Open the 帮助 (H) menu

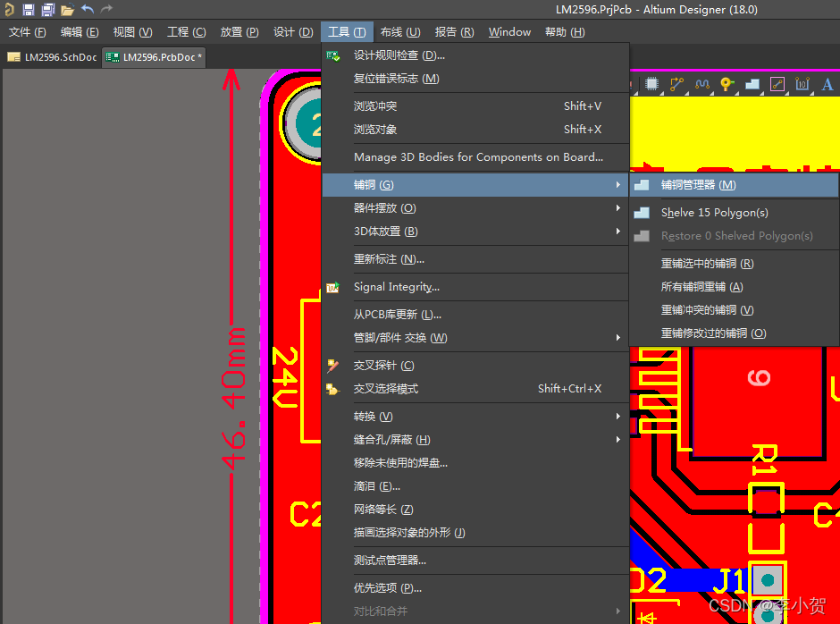click(565, 32)
